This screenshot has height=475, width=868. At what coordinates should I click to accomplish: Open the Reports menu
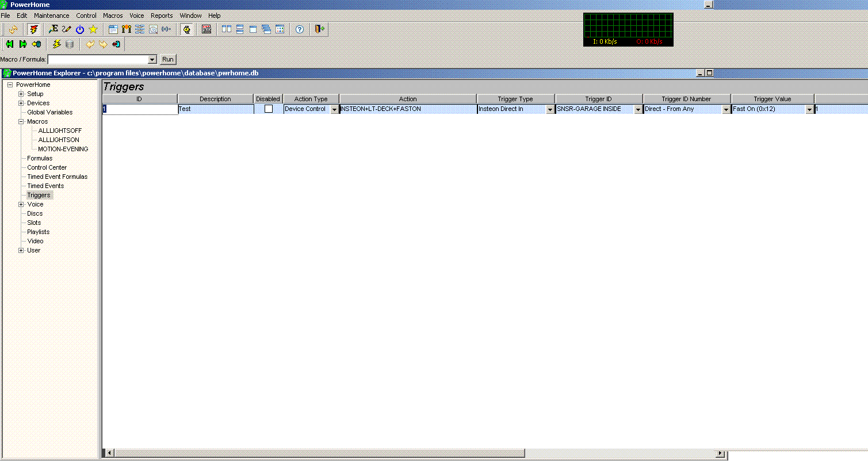pyautogui.click(x=162, y=16)
